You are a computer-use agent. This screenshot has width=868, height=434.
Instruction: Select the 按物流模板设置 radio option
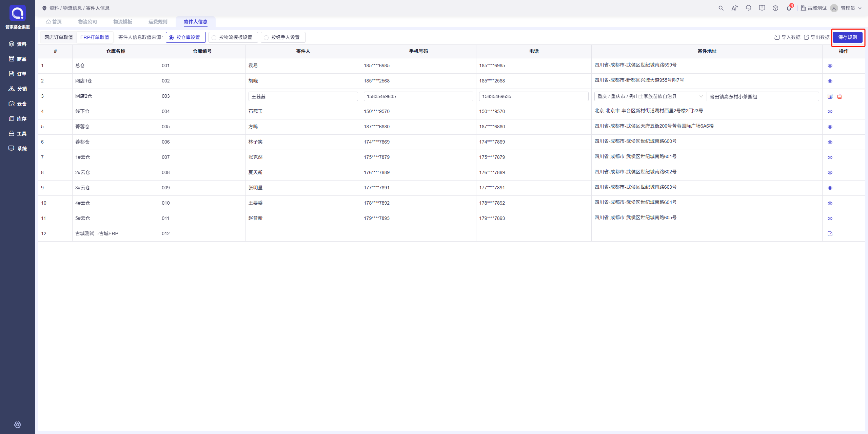click(233, 37)
